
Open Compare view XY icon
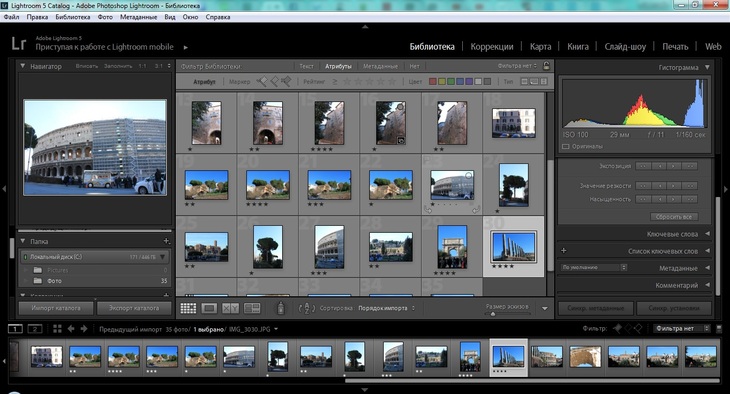(230, 308)
